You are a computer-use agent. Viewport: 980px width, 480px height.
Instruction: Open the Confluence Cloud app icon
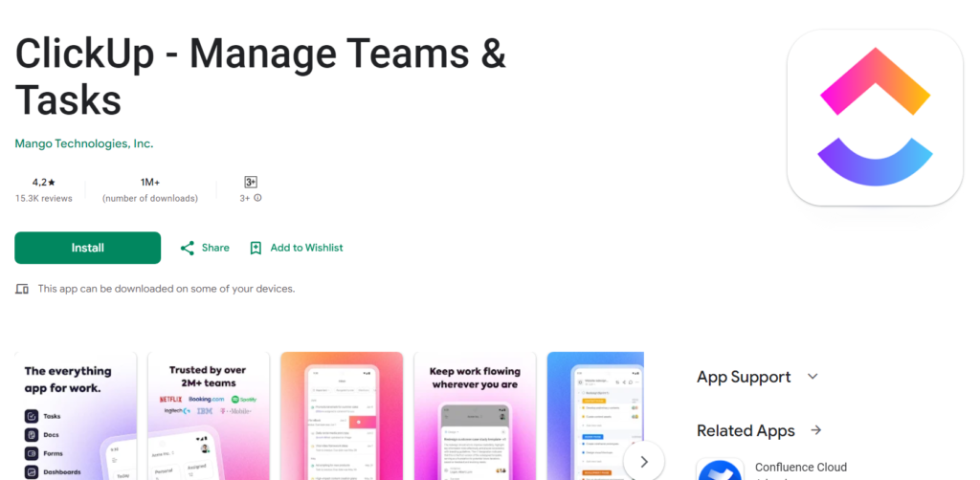point(720,470)
